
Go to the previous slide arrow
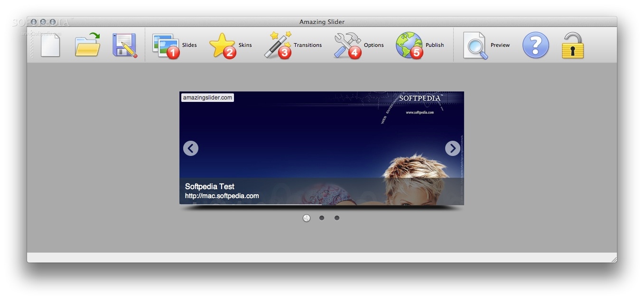click(x=191, y=148)
